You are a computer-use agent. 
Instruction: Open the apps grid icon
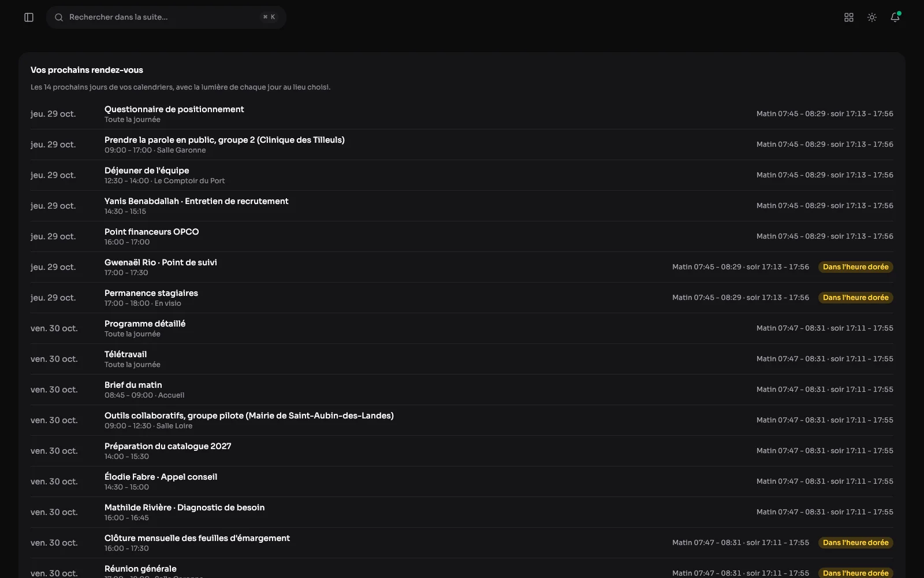point(849,17)
